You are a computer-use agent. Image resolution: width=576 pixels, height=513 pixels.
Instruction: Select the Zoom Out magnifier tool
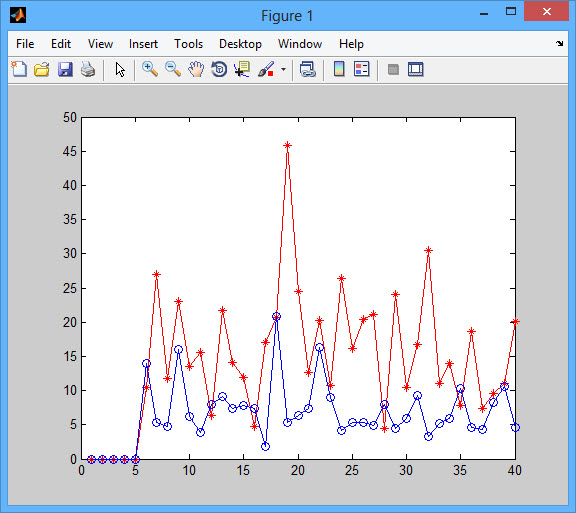pos(173,69)
